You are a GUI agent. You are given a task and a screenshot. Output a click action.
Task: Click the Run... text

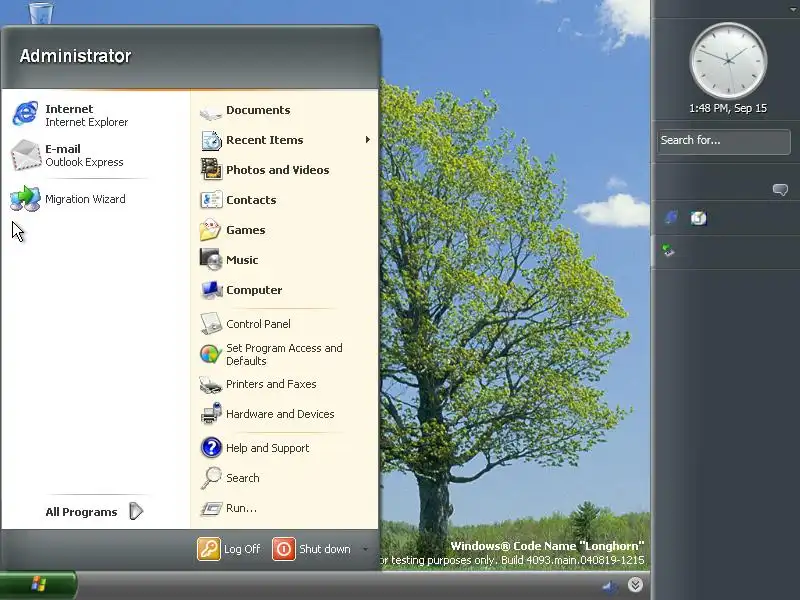[241, 508]
